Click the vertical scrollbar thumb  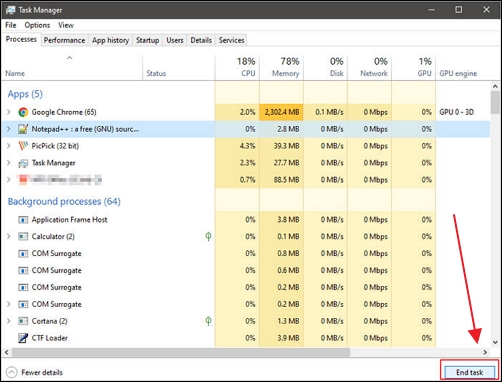(495, 102)
